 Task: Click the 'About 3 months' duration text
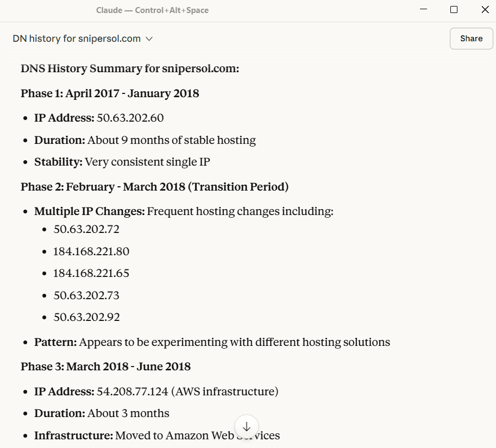pyautogui.click(x=128, y=413)
